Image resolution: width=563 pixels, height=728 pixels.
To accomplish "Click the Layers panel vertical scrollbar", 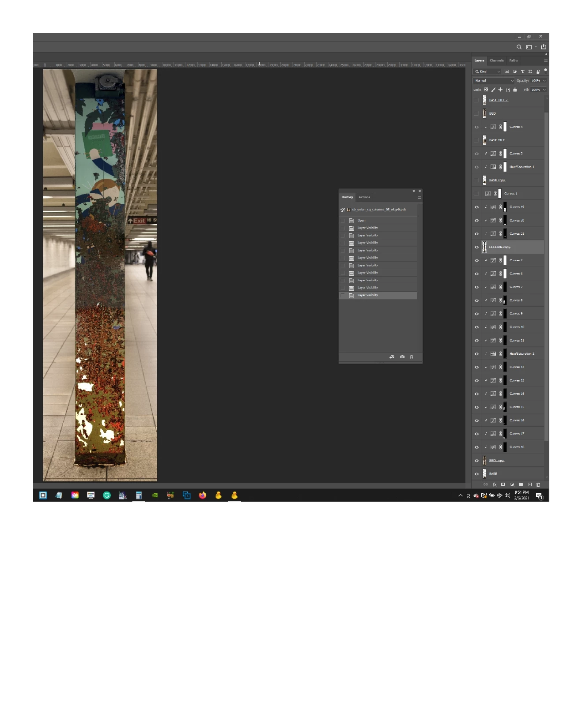I will (547, 276).
